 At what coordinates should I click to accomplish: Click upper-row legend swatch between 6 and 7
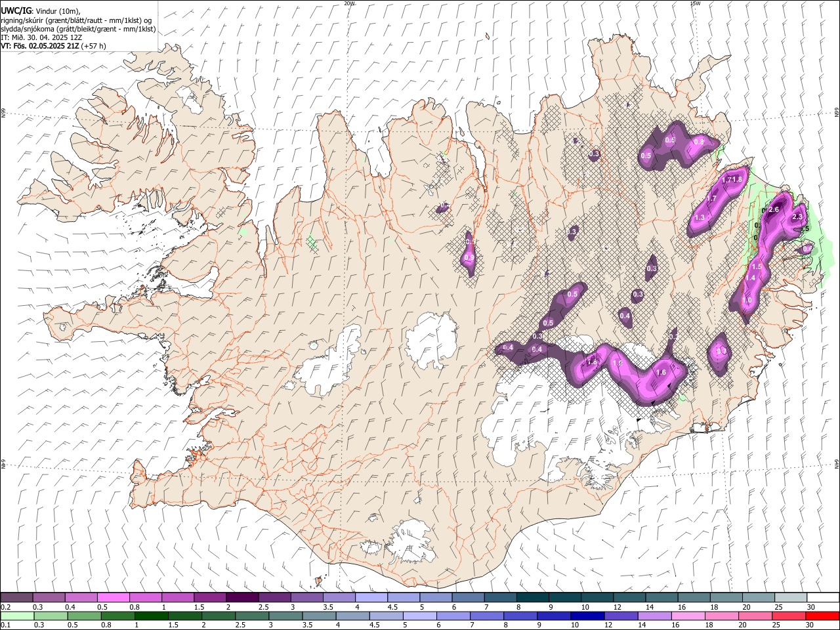pos(469,597)
